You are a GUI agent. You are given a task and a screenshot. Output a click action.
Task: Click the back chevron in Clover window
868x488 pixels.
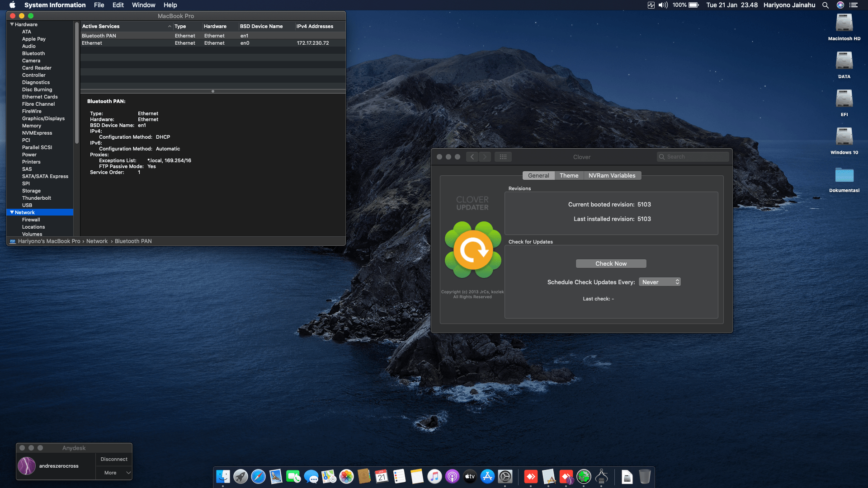[x=472, y=157]
